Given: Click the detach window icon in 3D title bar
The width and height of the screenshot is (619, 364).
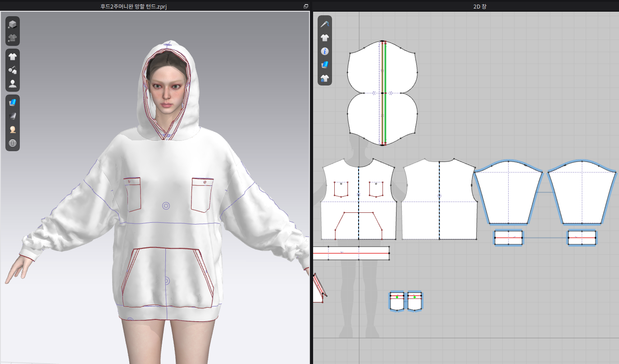Looking at the screenshot, I should [x=306, y=6].
